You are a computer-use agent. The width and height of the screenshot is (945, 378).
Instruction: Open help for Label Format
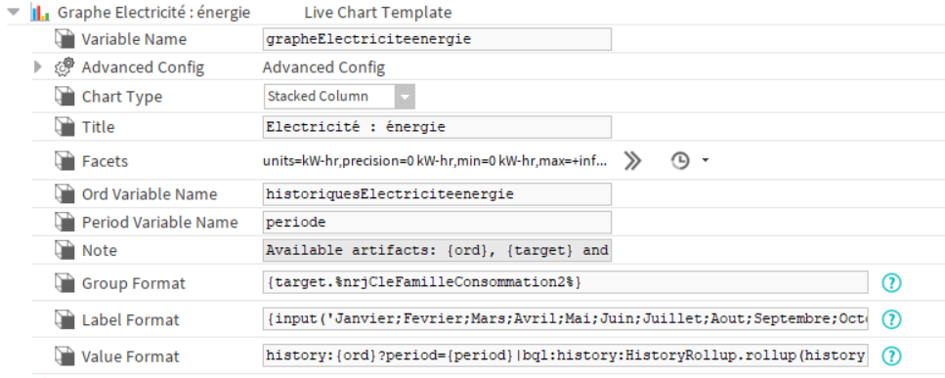(x=891, y=319)
